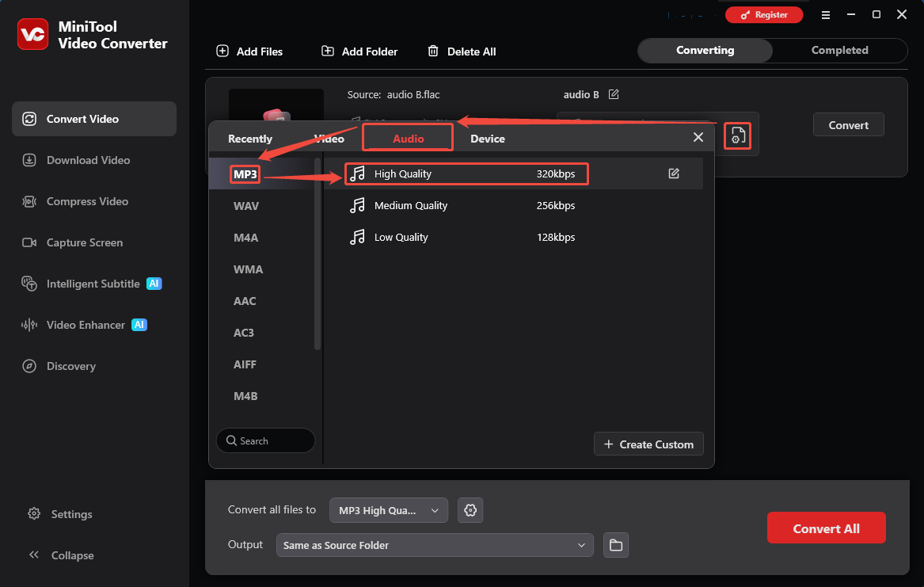
Task: Select the Recently tab
Action: click(x=250, y=139)
